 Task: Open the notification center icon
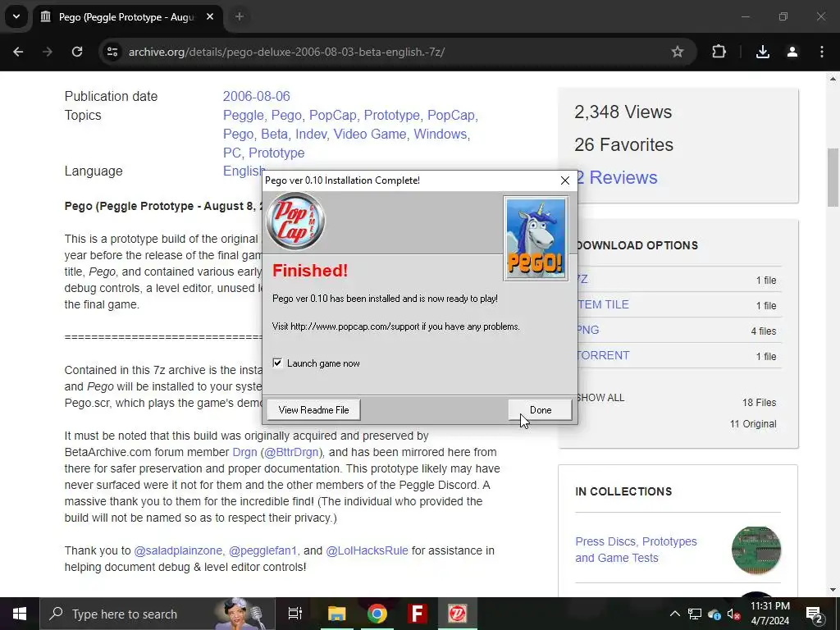[x=814, y=614]
